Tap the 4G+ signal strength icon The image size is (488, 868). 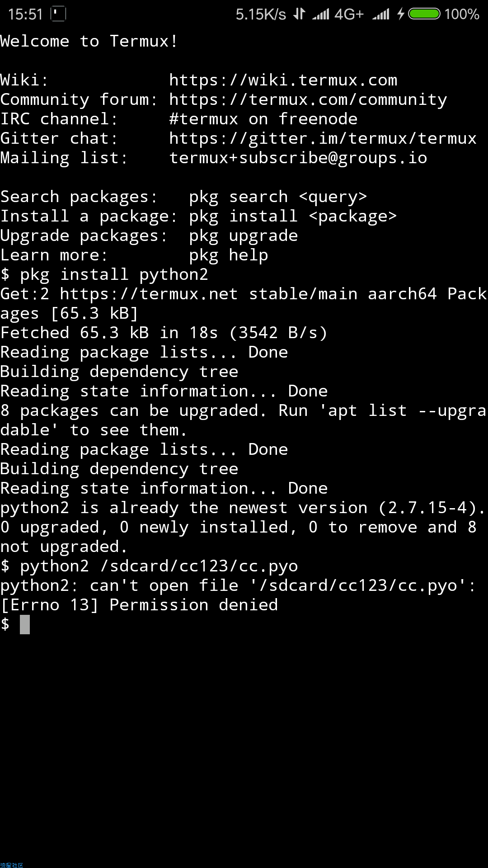(x=338, y=14)
